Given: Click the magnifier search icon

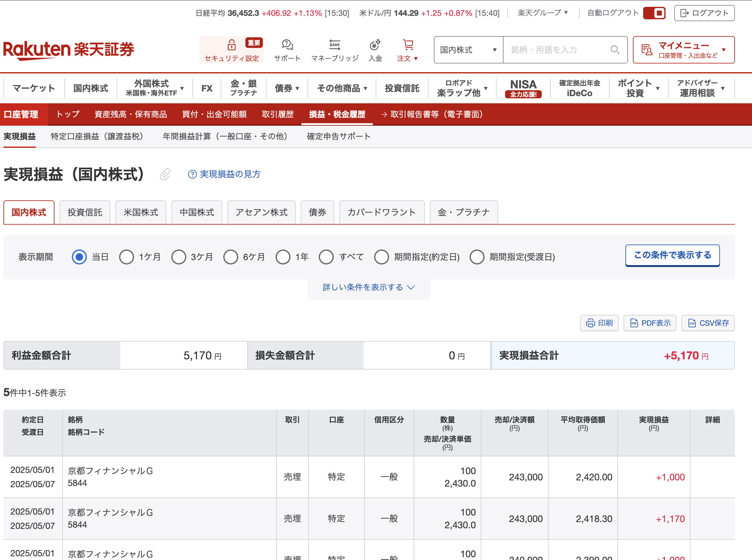Looking at the screenshot, I should point(615,50).
